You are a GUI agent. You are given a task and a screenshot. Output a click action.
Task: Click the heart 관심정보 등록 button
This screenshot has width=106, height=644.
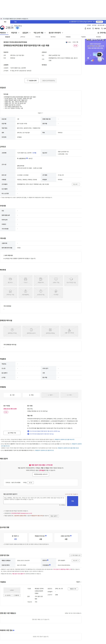[32, 80]
